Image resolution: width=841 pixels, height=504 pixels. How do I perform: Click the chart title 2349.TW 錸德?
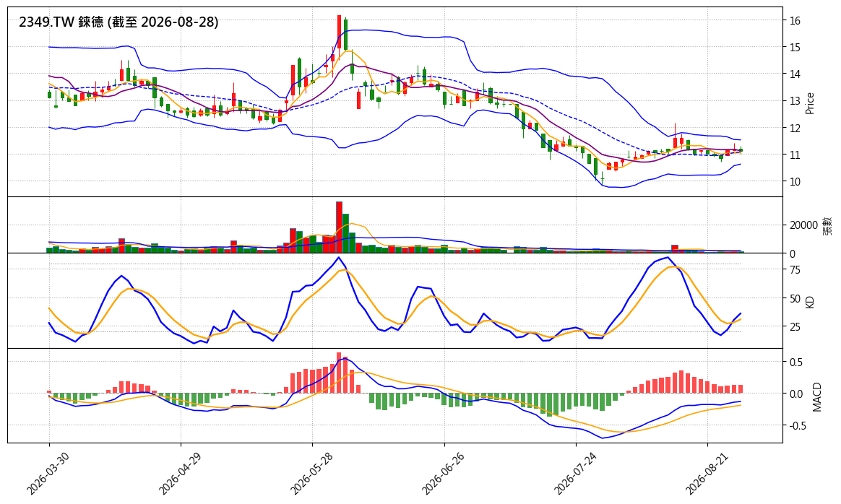point(118,22)
